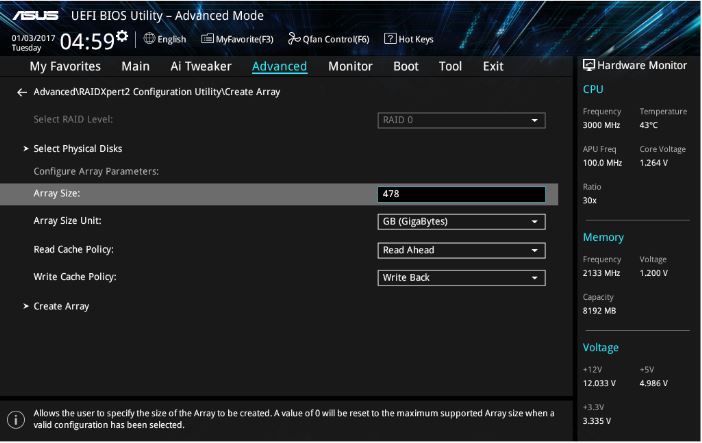
Task: Open the Write Cache Policy dropdown
Action: pos(462,278)
